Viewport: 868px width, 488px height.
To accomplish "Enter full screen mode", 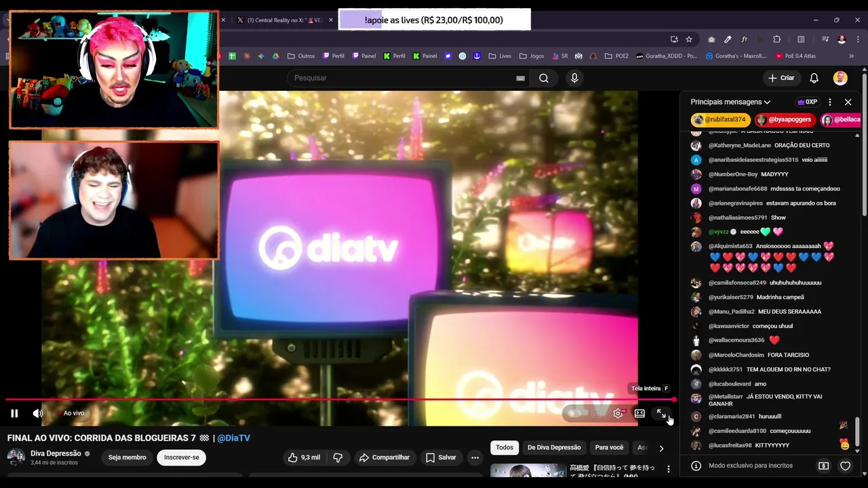I will point(661,413).
